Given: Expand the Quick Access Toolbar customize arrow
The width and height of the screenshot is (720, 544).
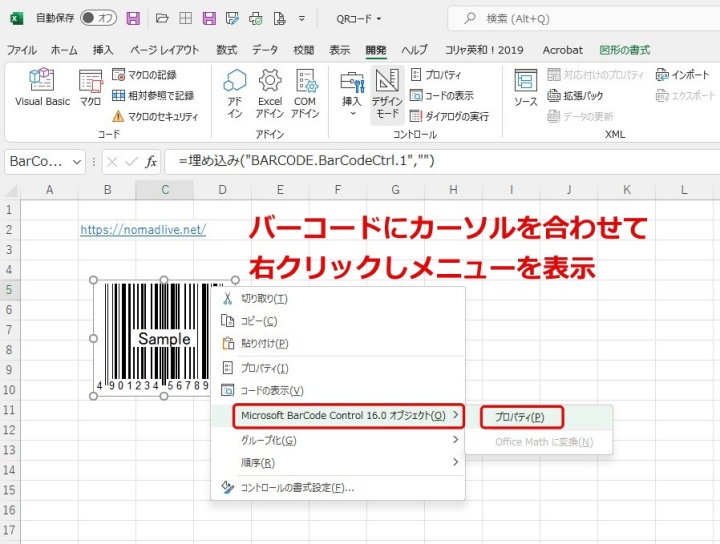Looking at the screenshot, I should pyautogui.click(x=302, y=19).
